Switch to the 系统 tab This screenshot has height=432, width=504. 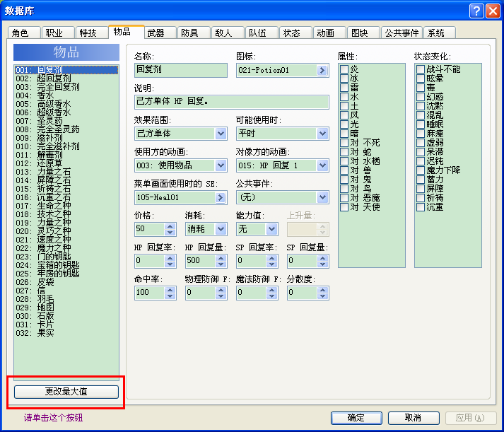(440, 33)
